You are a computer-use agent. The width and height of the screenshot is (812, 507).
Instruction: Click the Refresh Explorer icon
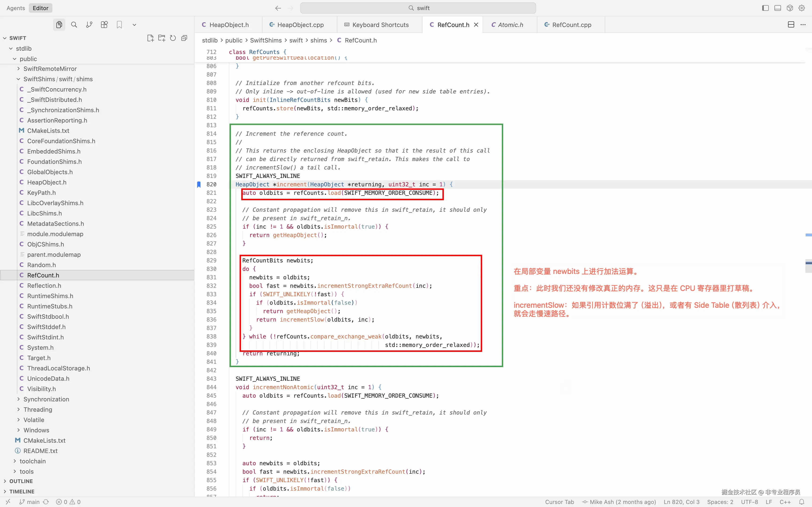coord(173,38)
